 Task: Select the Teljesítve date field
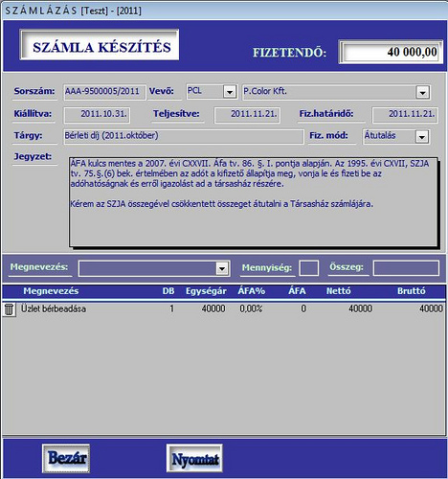click(x=247, y=115)
